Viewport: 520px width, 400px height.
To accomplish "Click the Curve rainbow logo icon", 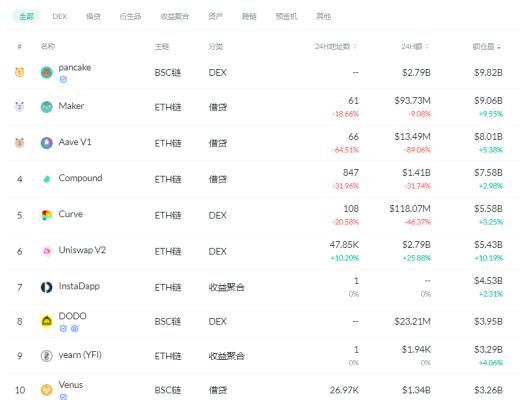I will point(47,215).
